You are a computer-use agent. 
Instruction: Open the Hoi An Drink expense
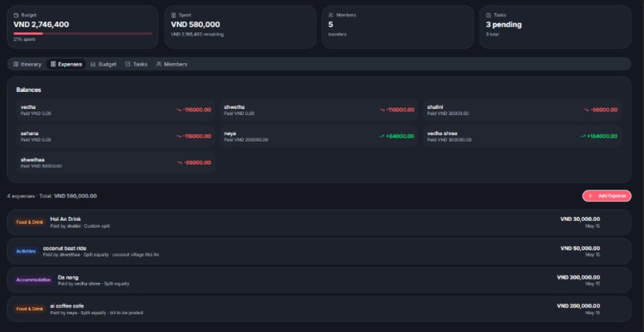click(x=319, y=222)
